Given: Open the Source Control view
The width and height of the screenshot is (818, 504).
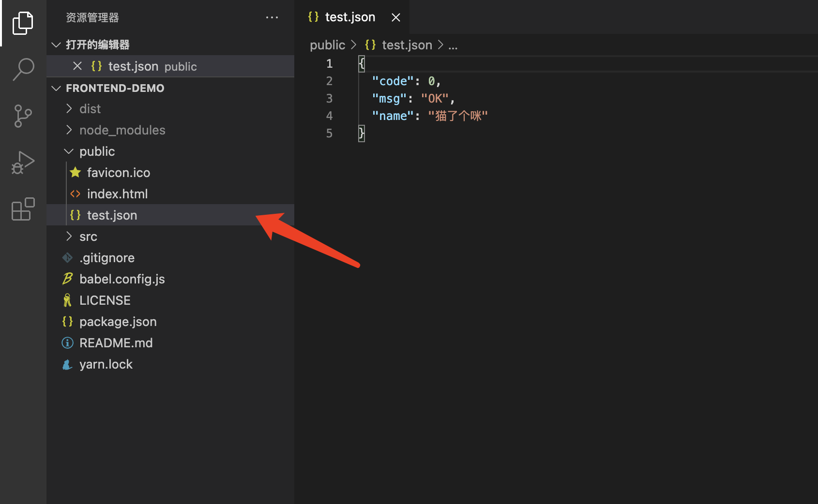Looking at the screenshot, I should coord(23,116).
